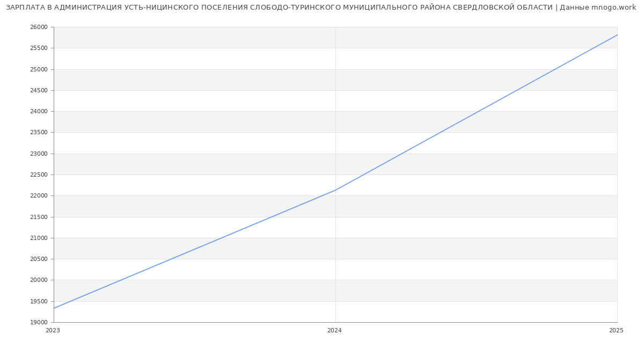Screen dimensions: 644x349
Task: Click the 21000 y-axis label
Action: click(x=39, y=238)
